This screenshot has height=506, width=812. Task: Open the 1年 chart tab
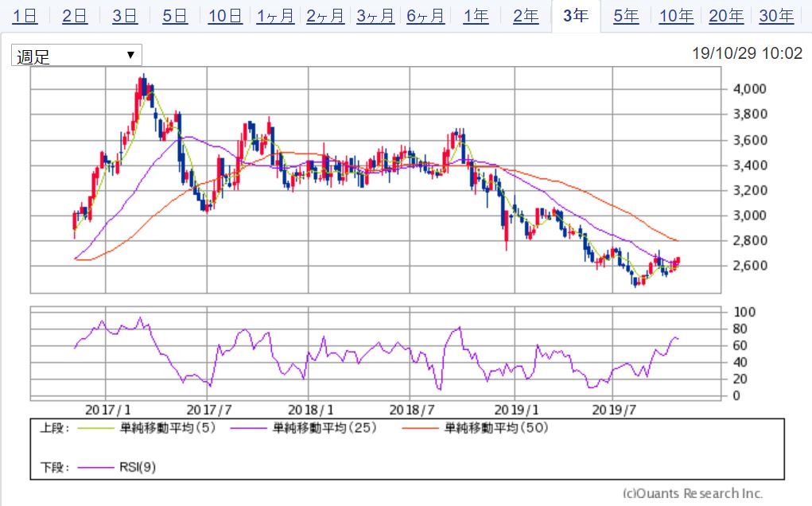pyautogui.click(x=476, y=16)
